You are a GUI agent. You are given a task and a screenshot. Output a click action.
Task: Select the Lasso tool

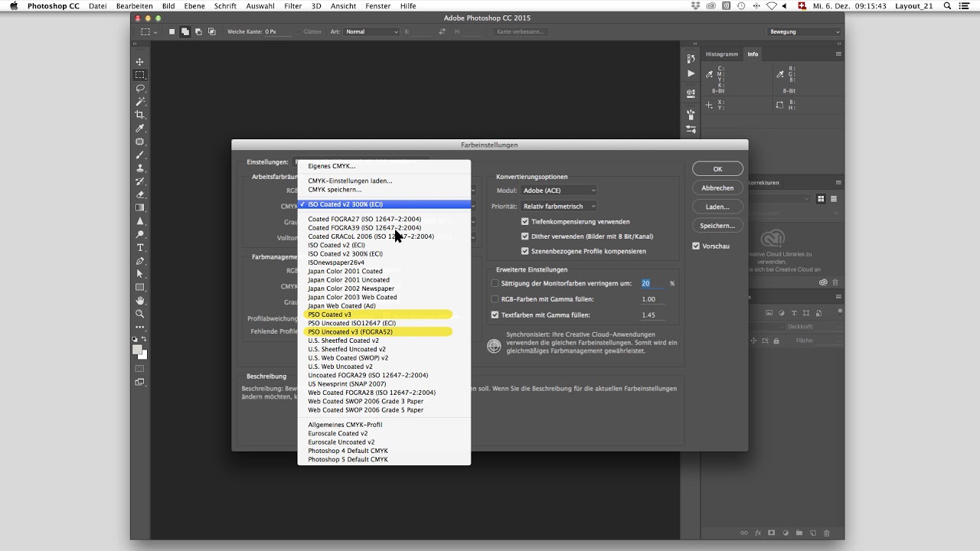tap(140, 88)
